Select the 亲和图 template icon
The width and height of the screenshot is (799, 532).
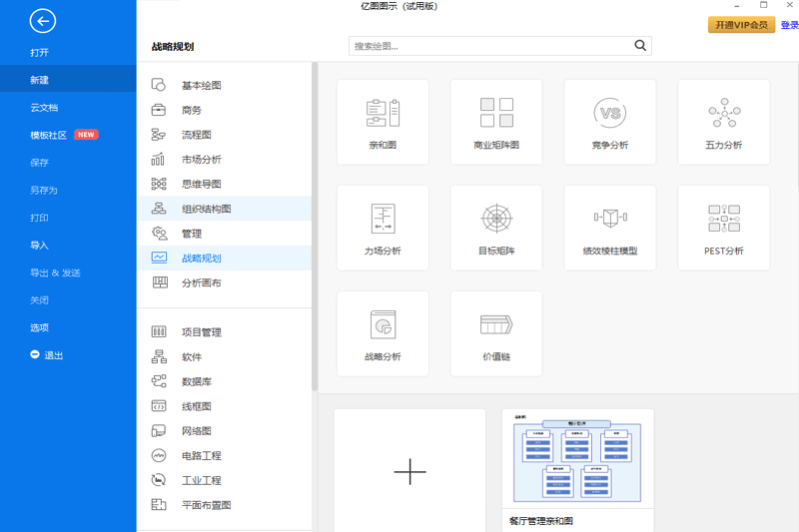tap(383, 113)
